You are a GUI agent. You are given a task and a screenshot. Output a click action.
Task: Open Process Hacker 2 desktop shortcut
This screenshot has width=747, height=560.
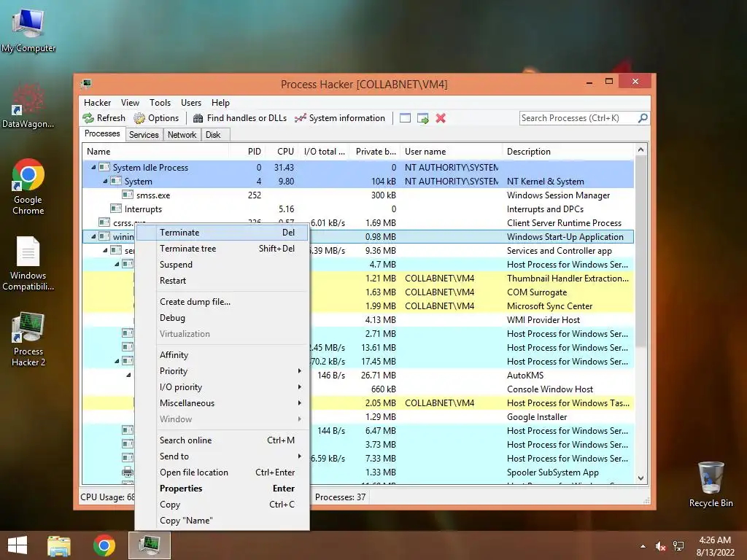[28, 339]
